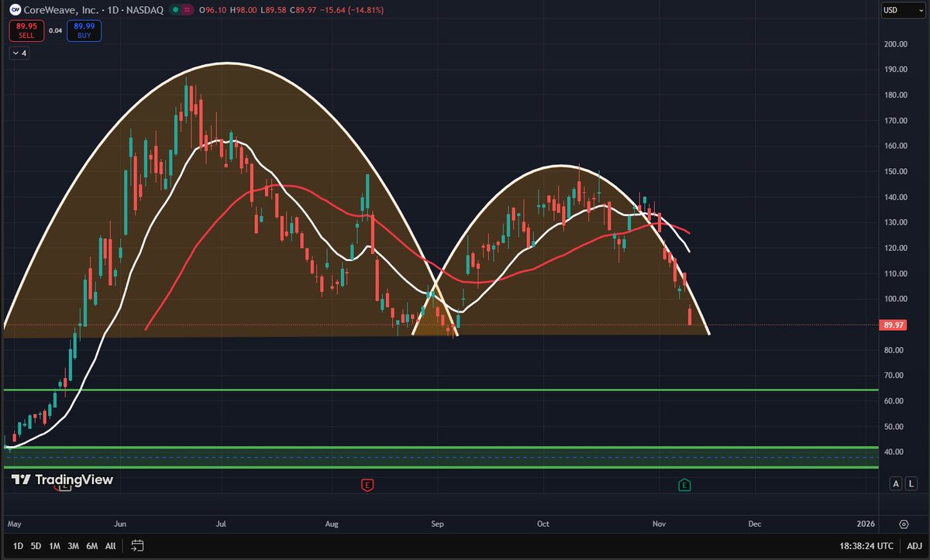
Task: Open the chart settings gear icon
Action: (904, 524)
